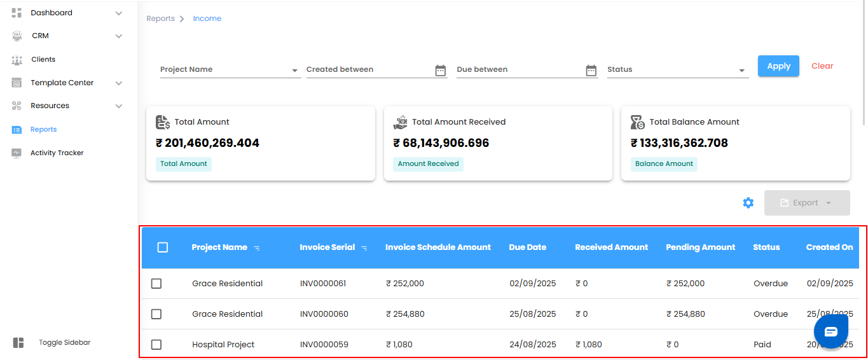Image resolution: width=868 pixels, height=360 pixels.
Task: Sort by Invoice Serial column icon
Action: [364, 248]
